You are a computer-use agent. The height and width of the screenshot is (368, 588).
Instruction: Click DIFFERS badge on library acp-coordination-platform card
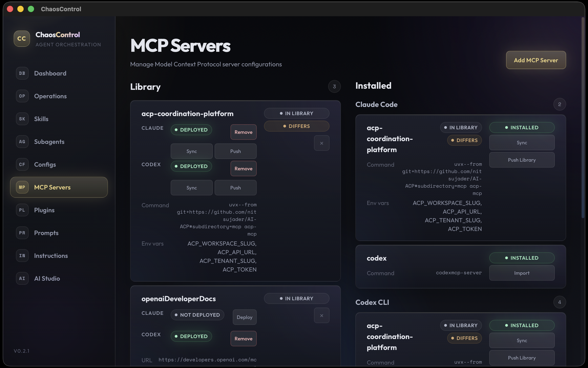pos(297,126)
